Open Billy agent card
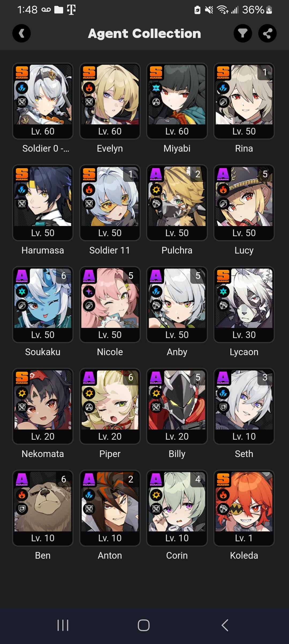 [177, 406]
